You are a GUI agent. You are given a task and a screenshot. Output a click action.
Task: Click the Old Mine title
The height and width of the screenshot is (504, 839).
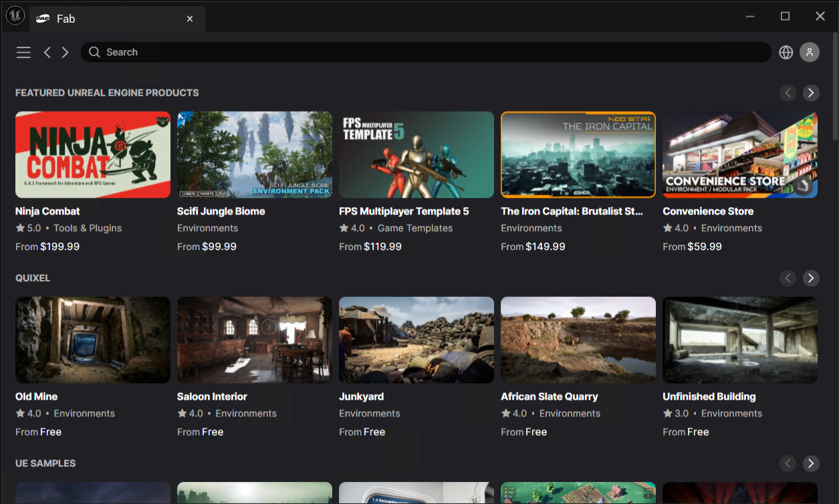click(x=37, y=396)
